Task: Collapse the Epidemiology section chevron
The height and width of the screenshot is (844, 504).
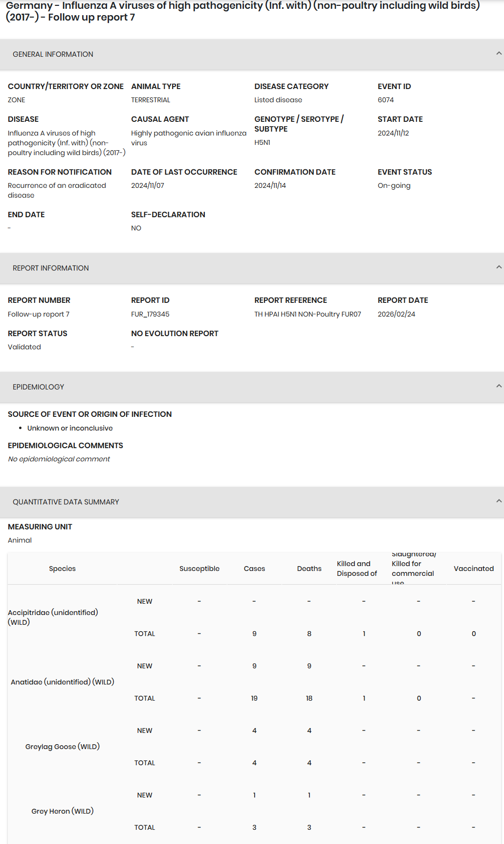Action: click(x=498, y=386)
